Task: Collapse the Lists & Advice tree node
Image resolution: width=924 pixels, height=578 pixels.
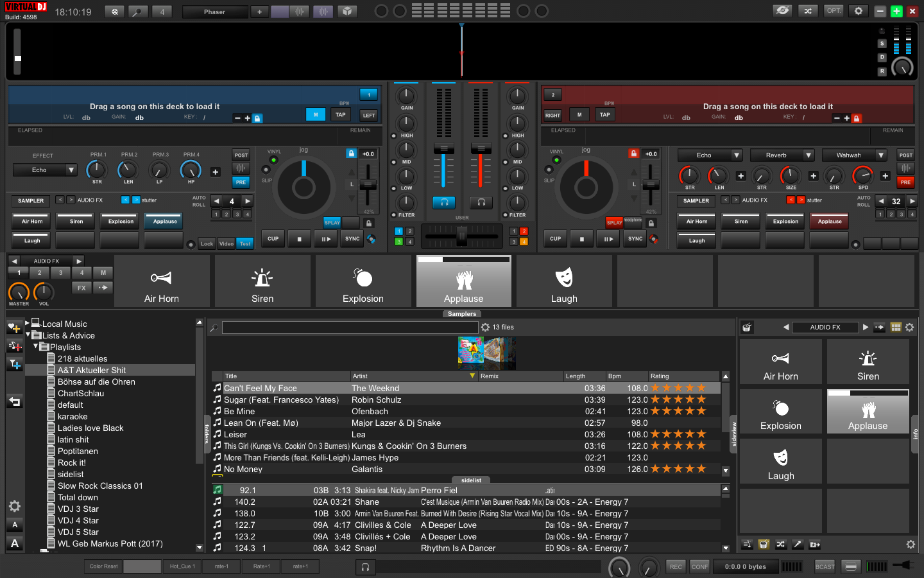Action: 28,335
